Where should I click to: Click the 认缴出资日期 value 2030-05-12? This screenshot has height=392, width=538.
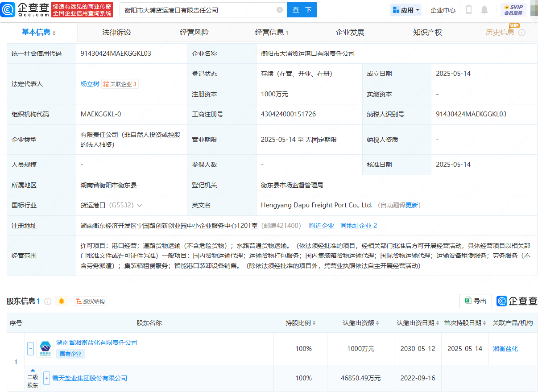click(418, 349)
